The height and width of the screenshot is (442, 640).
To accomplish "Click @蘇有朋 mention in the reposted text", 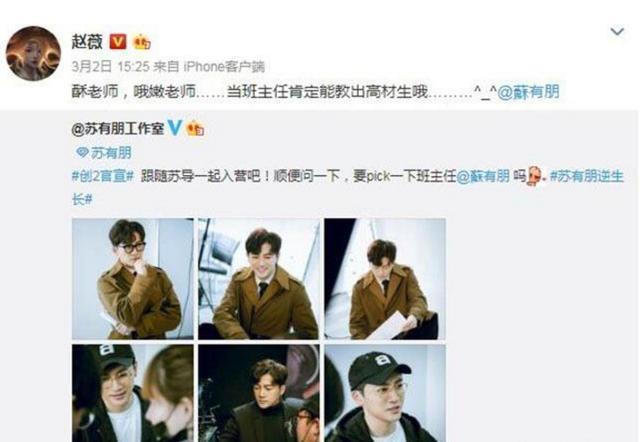I will [482, 176].
